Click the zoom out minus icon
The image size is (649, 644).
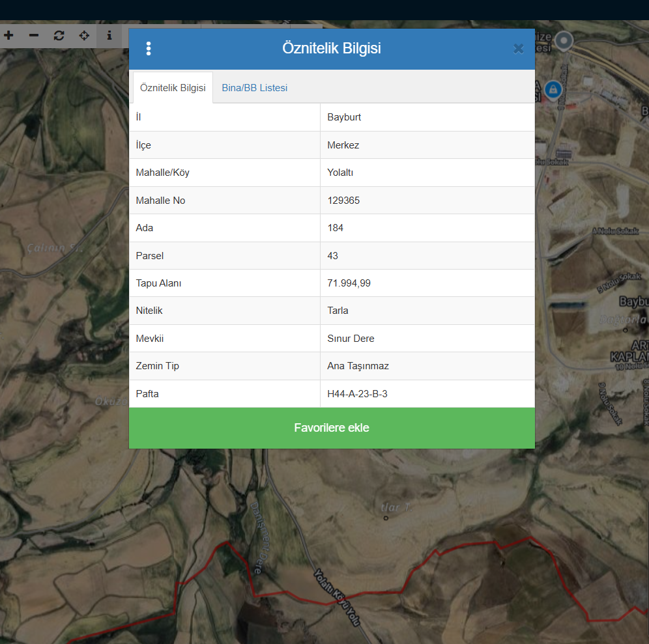(x=34, y=35)
